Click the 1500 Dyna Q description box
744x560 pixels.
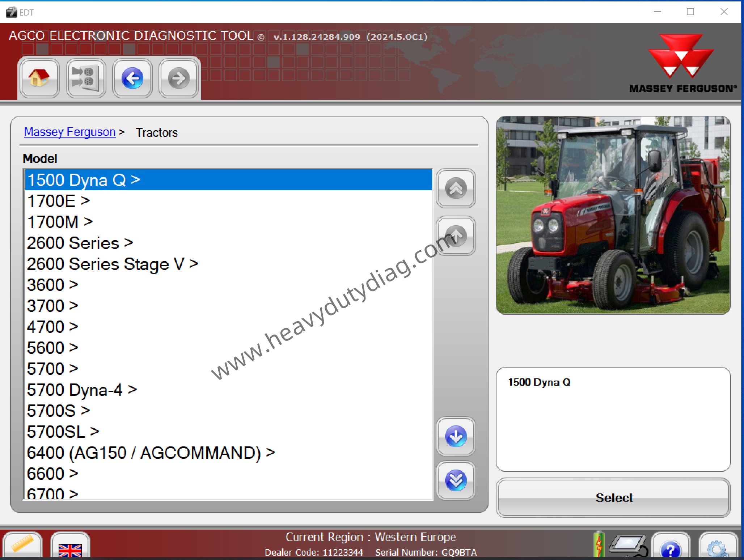[613, 419]
